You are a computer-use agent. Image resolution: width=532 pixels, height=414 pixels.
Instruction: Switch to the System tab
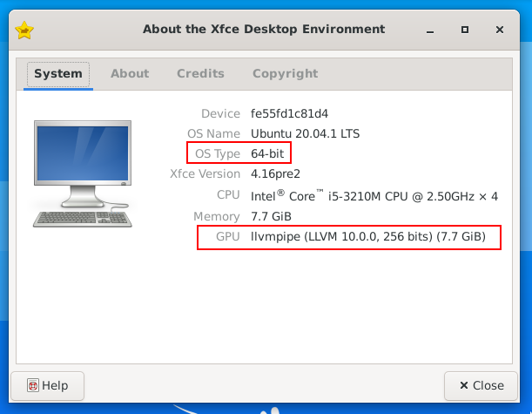pos(58,74)
